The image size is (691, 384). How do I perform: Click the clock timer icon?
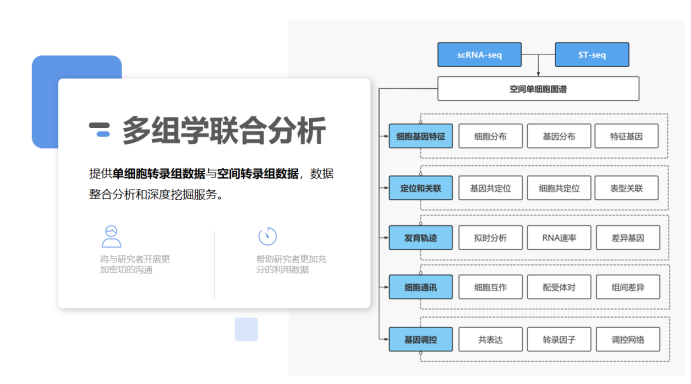[x=267, y=236]
